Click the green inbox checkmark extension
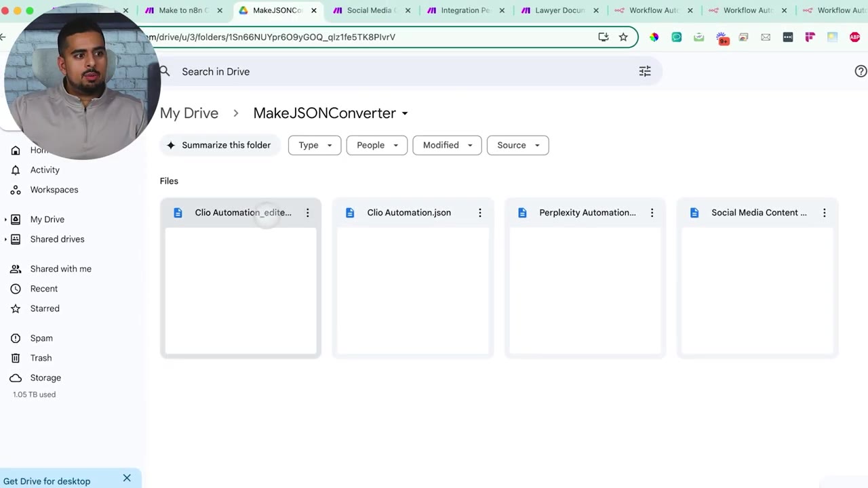The image size is (868, 488). (x=698, y=37)
